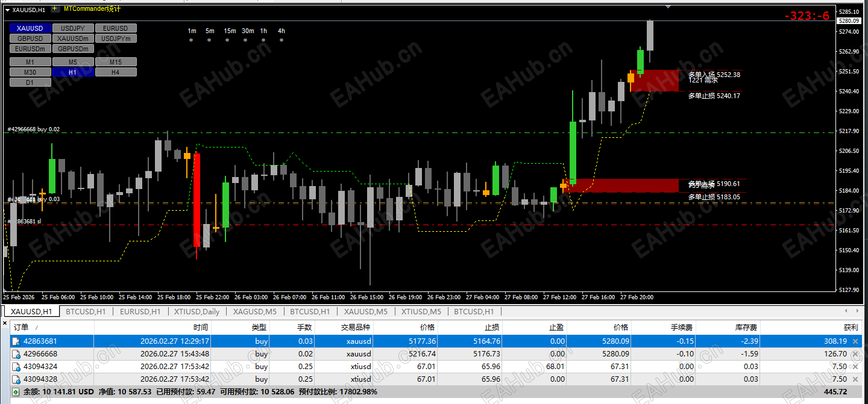The image size is (868, 404).
Task: Sort orders by the 订单 column header
Action: tap(52, 327)
